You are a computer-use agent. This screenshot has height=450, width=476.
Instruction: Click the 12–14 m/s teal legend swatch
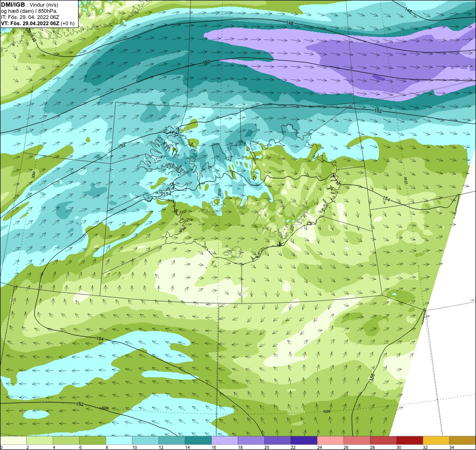172,440
